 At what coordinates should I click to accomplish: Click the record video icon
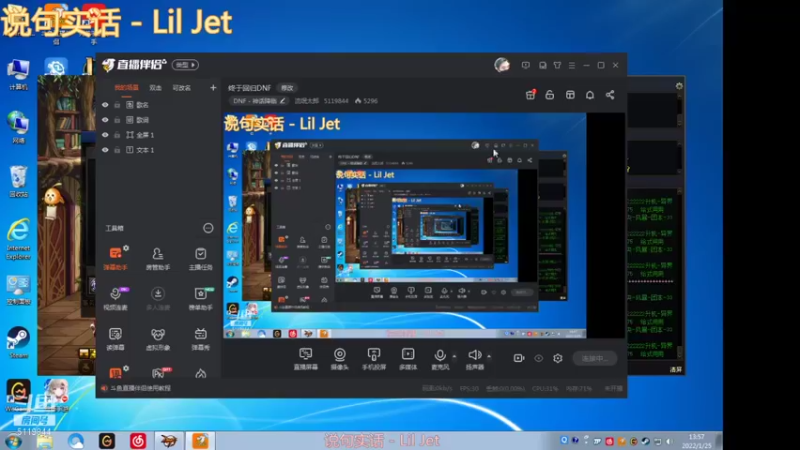tap(519, 358)
